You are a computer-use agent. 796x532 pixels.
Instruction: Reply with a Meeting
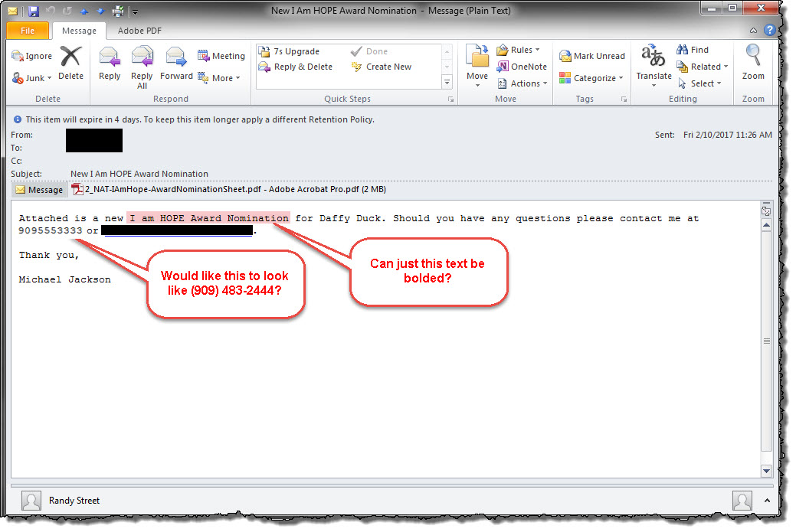221,56
